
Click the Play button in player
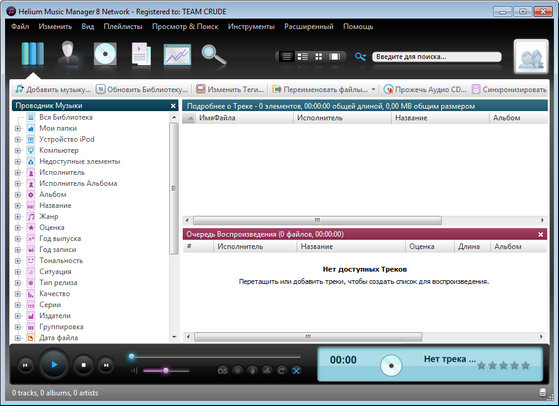coord(54,365)
